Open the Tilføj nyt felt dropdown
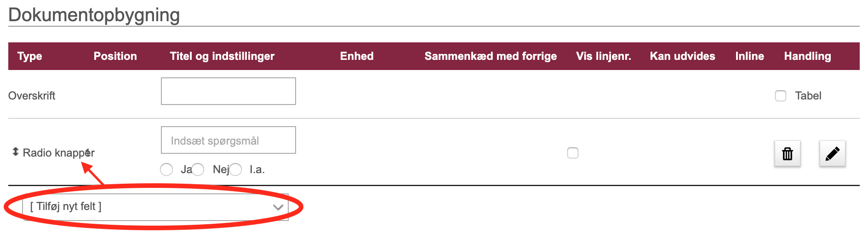Screen dimensions: 868x233 point(155,207)
